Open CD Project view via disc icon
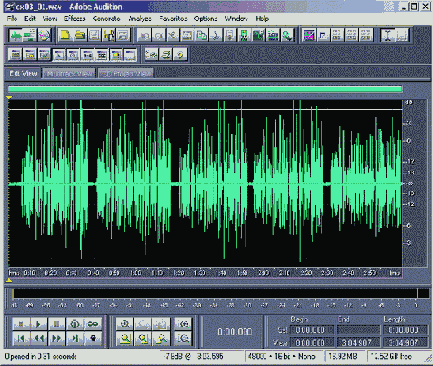Viewport: 433px width, 366px height. click(x=44, y=35)
